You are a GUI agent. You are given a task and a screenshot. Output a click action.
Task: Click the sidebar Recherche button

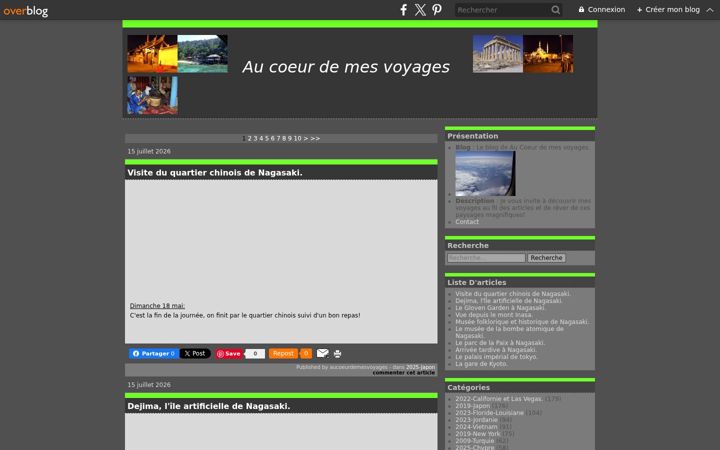(x=546, y=258)
